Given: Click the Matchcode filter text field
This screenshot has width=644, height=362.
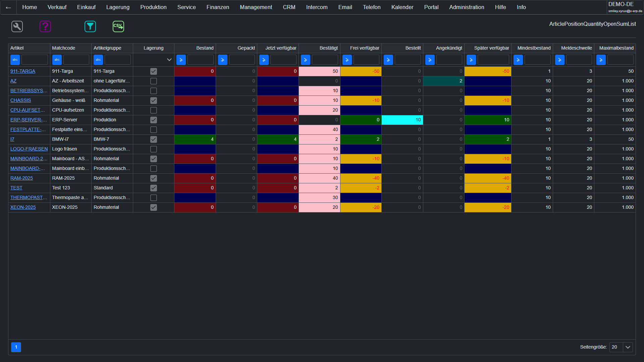Looking at the screenshot, I should point(76,60).
